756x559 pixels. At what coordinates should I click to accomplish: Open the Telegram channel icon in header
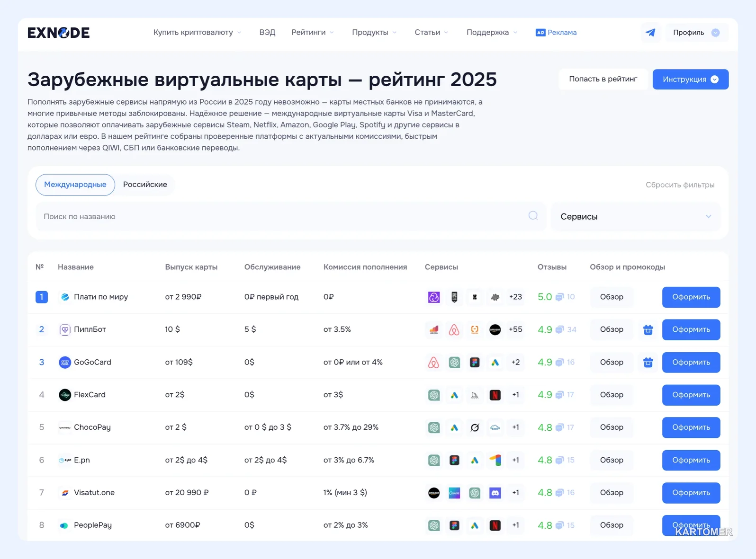tap(650, 33)
